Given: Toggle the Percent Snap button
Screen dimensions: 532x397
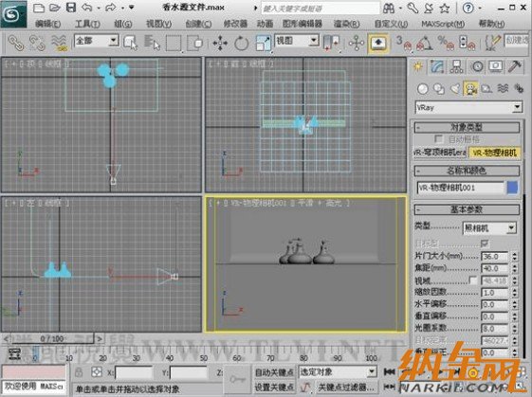Looking at the screenshot, I should (x=446, y=44).
